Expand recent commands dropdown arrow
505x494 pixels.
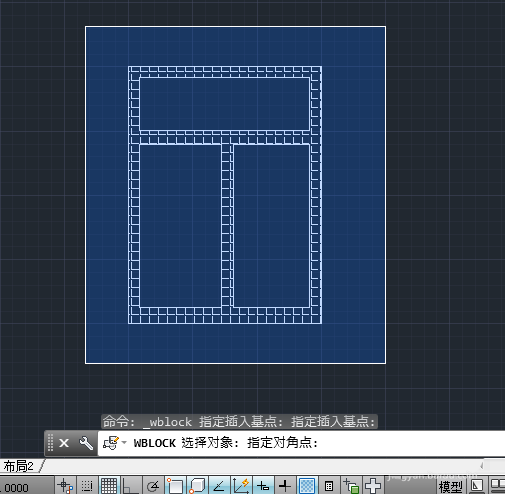click(124, 442)
